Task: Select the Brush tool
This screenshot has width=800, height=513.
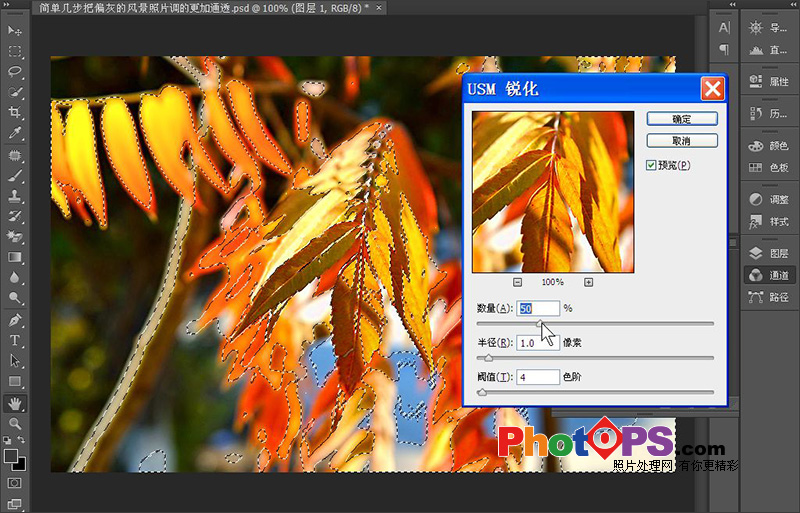Action: tap(14, 176)
